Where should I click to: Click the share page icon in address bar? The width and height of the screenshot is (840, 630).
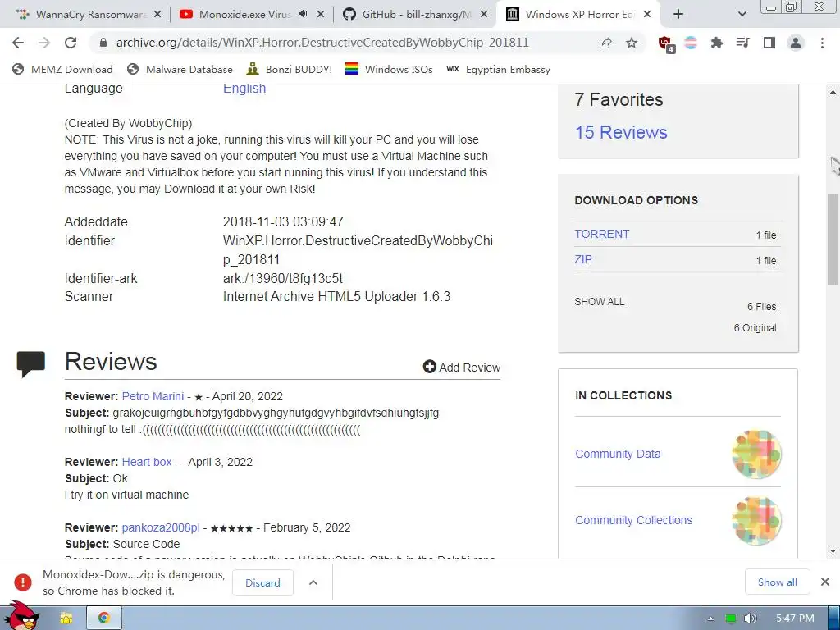tap(605, 43)
